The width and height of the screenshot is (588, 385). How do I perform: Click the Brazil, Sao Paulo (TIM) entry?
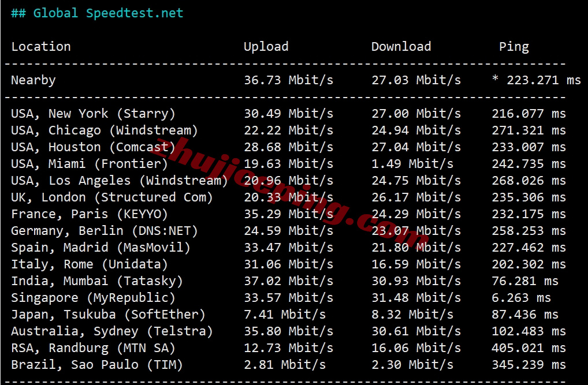[97, 365]
